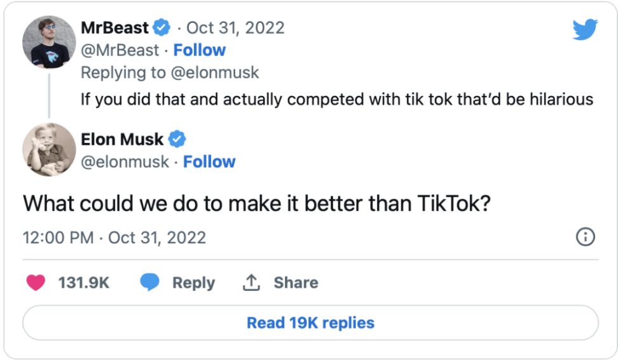Follow the elonmusk account
Screen dimensions: 618x364
coord(209,162)
